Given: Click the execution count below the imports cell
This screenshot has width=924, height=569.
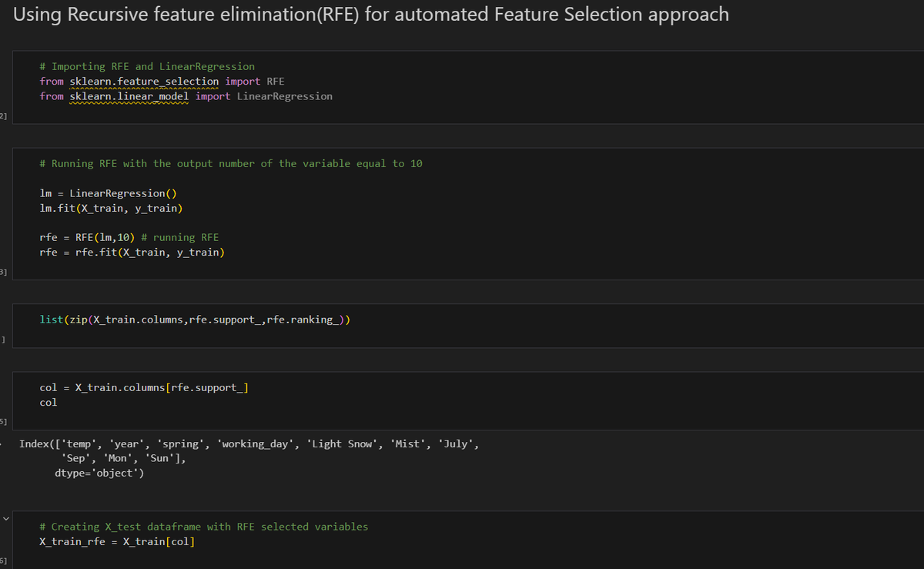Looking at the screenshot, I should [3, 115].
